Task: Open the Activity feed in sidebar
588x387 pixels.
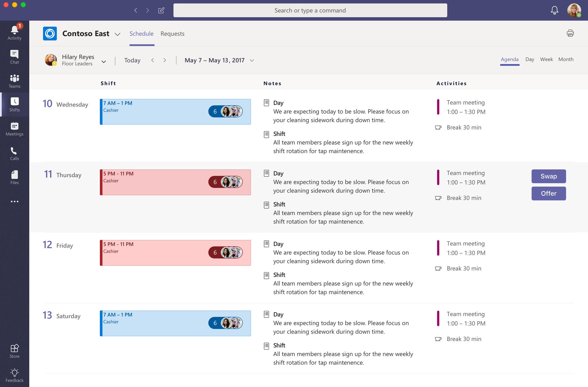Action: 14,33
